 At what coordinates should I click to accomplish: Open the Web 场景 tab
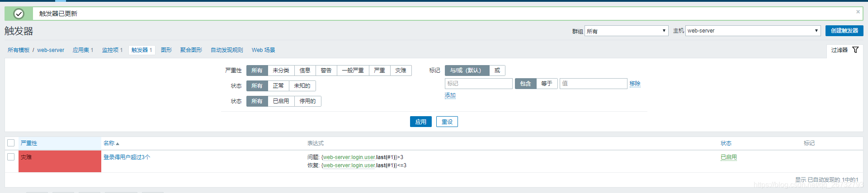[263, 50]
